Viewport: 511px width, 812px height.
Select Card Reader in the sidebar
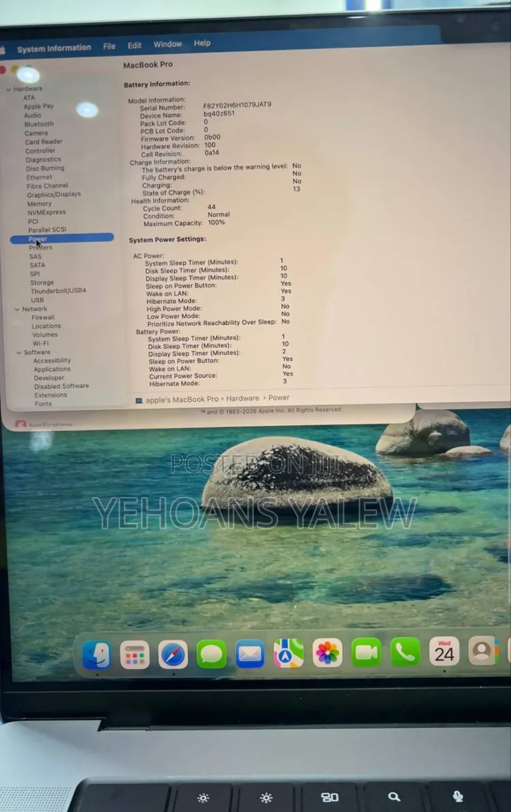pyautogui.click(x=44, y=142)
